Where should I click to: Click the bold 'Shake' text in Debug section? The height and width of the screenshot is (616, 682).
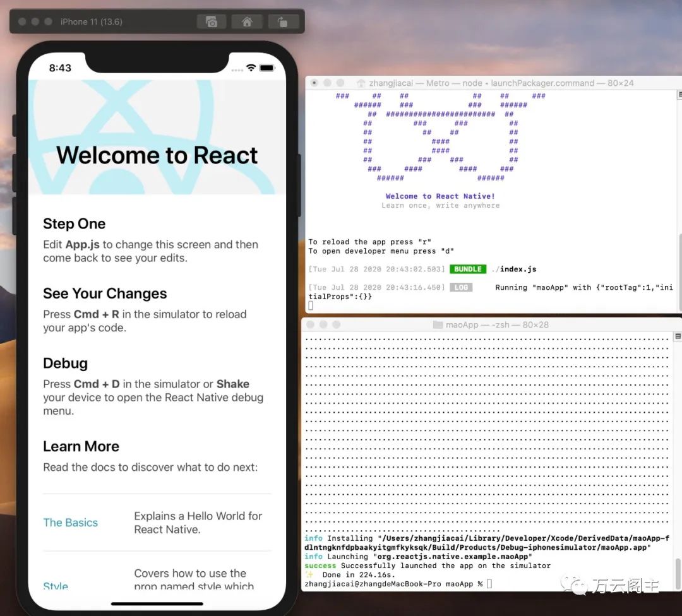point(232,384)
